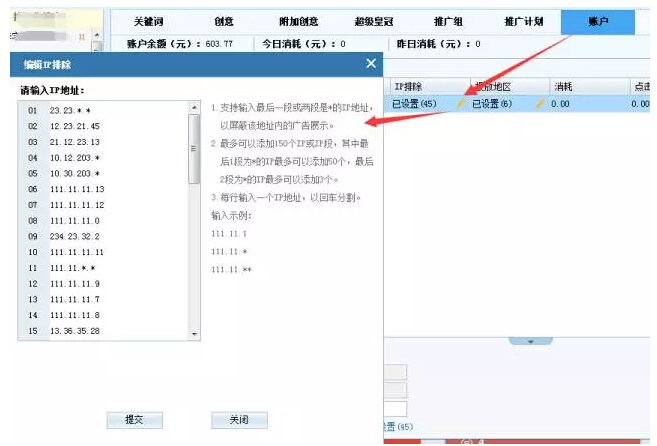The width and height of the screenshot is (657, 446).
Task: Click the 账户余额 value 603.77
Action: 219,44
